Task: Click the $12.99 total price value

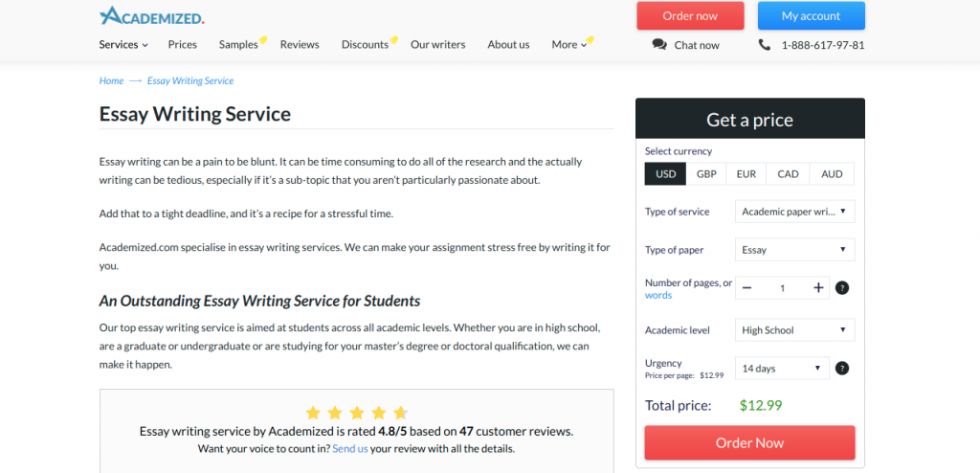Action: 761,405
